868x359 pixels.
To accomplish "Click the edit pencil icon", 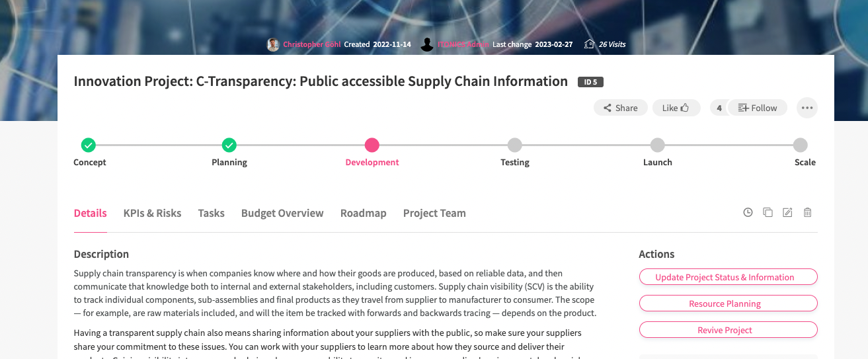I will tap(787, 212).
